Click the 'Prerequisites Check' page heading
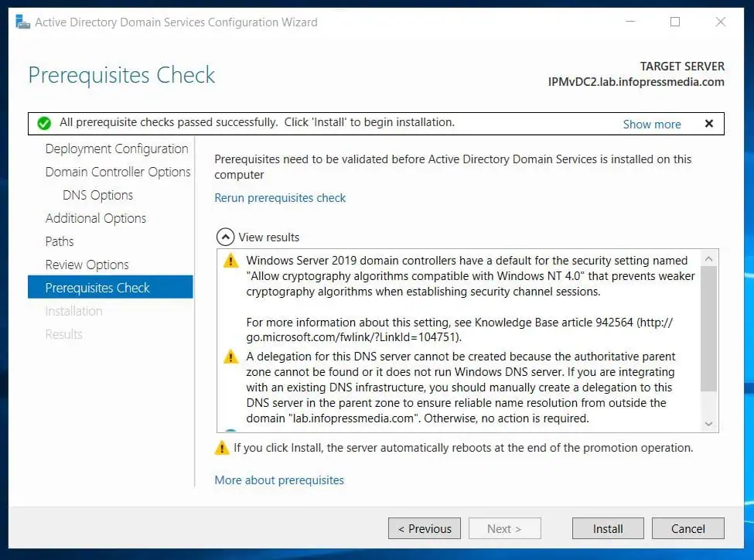 pos(121,75)
